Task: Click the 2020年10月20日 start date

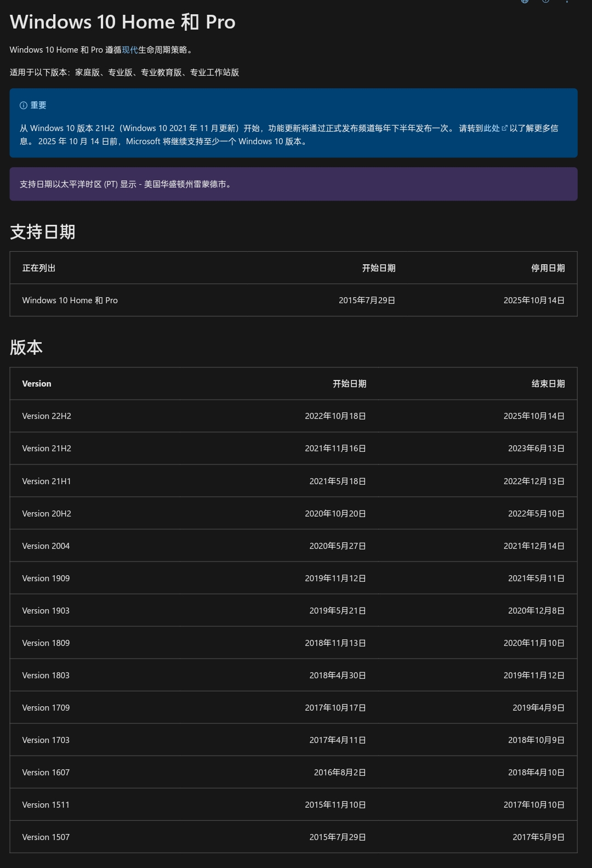Action: point(335,514)
